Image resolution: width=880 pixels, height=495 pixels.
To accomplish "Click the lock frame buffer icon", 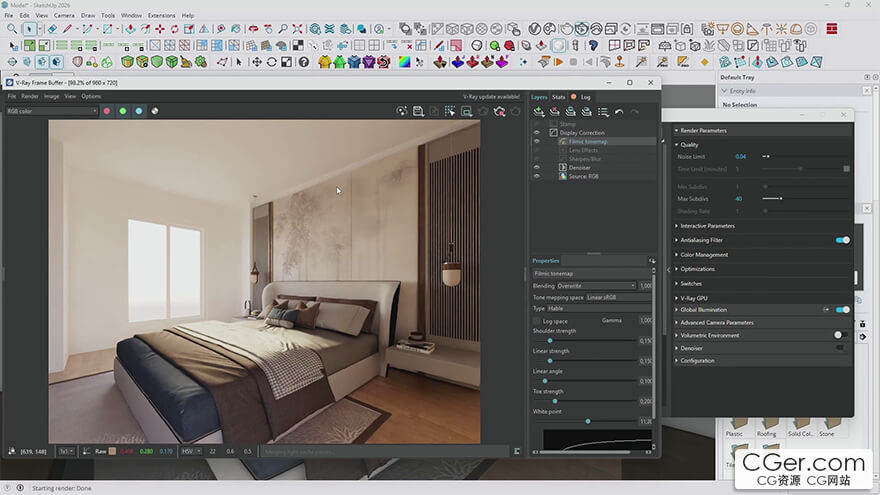I will [687, 29].
